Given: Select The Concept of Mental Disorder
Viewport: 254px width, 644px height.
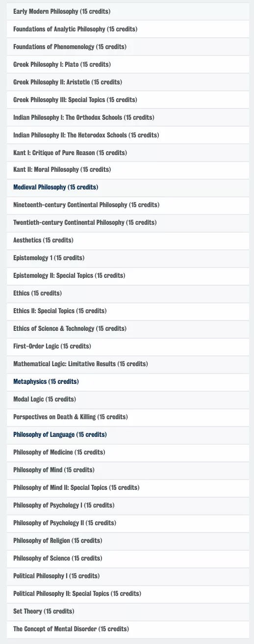Looking at the screenshot, I should (x=127, y=629).
